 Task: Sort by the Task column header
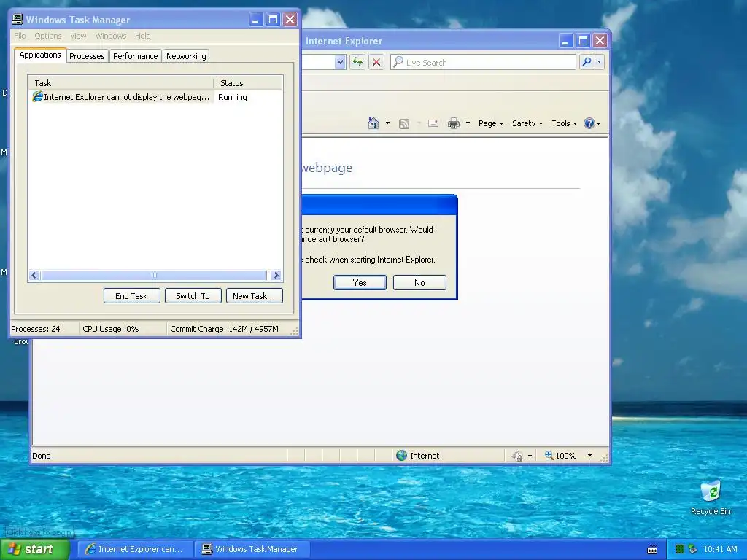(121, 83)
